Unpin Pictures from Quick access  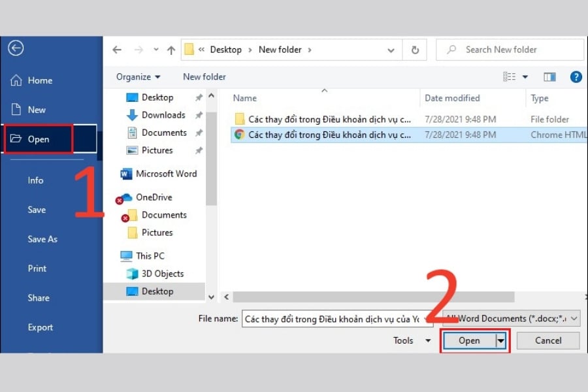point(198,150)
